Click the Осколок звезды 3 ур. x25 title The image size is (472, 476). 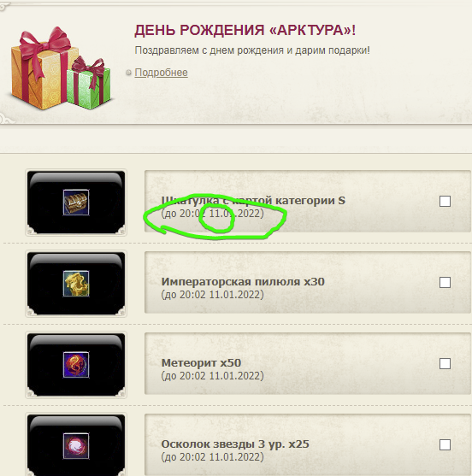(235, 444)
